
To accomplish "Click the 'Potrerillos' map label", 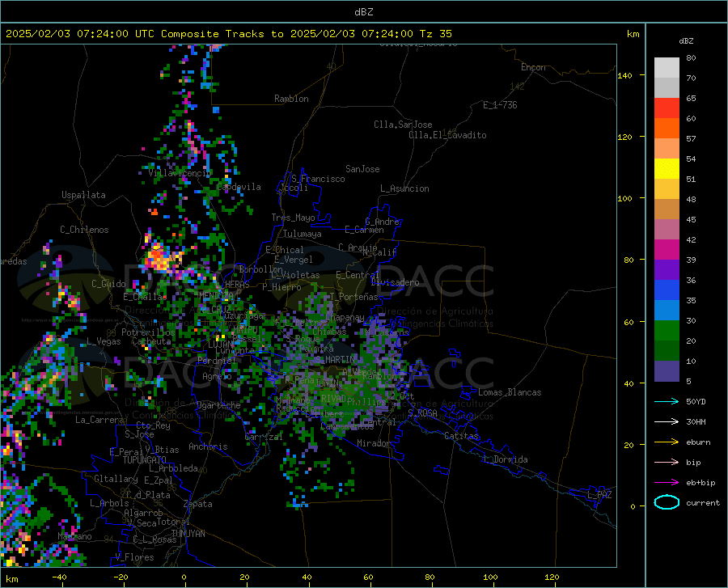I will pyautogui.click(x=148, y=332).
